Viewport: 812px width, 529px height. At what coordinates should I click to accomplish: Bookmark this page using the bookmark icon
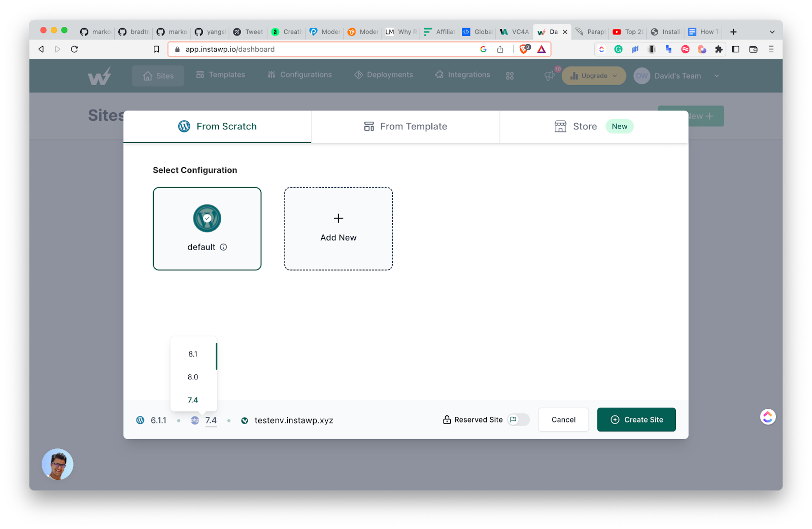(156, 49)
